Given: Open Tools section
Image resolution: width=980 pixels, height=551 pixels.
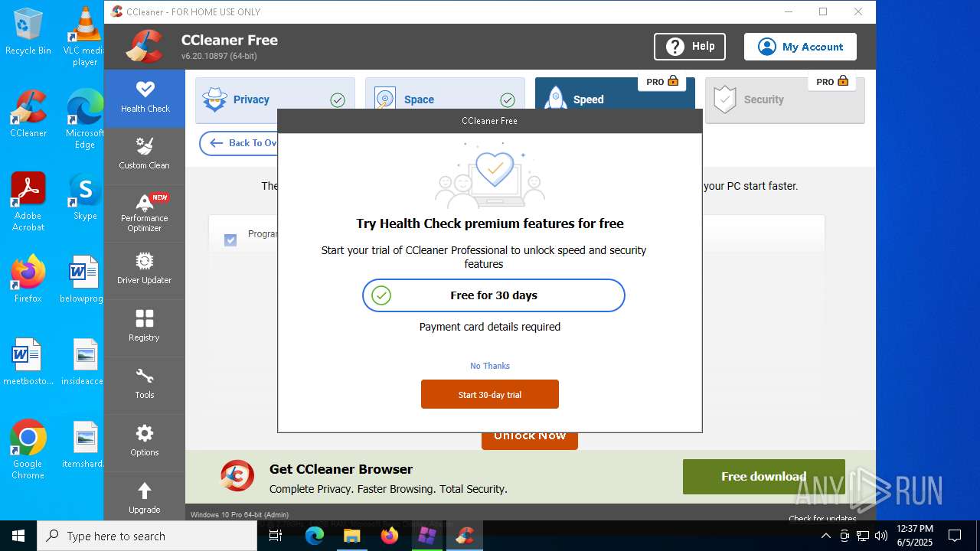Looking at the screenshot, I should tap(145, 384).
